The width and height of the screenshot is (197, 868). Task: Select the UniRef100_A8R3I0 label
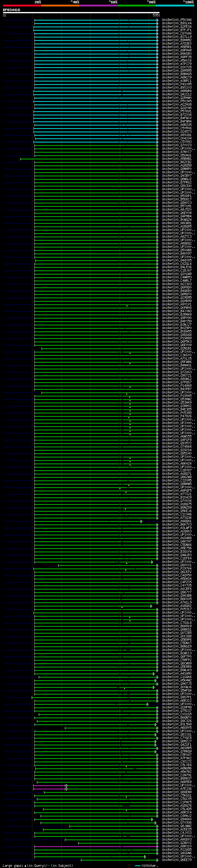[x=177, y=846]
